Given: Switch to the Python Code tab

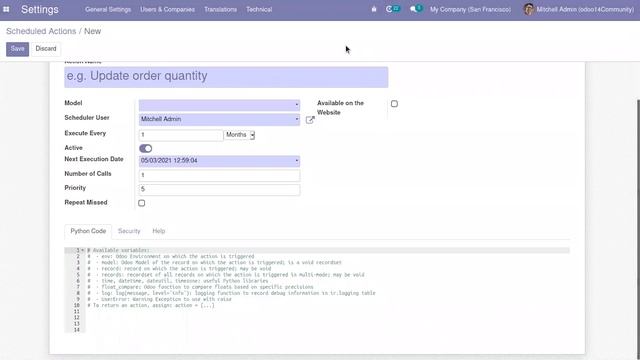Looking at the screenshot, I should coord(88,231).
